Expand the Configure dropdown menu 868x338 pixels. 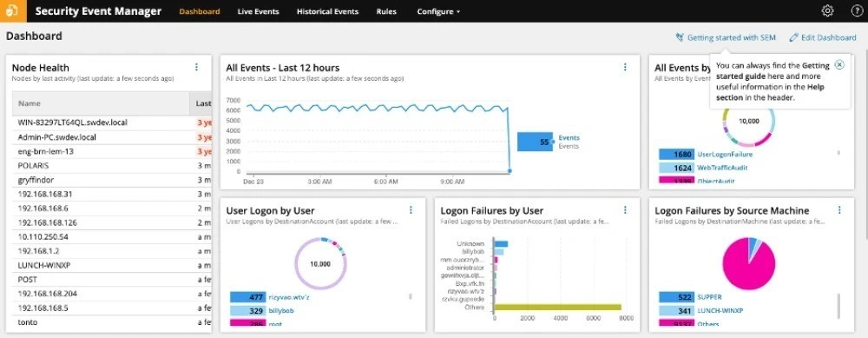pos(438,11)
